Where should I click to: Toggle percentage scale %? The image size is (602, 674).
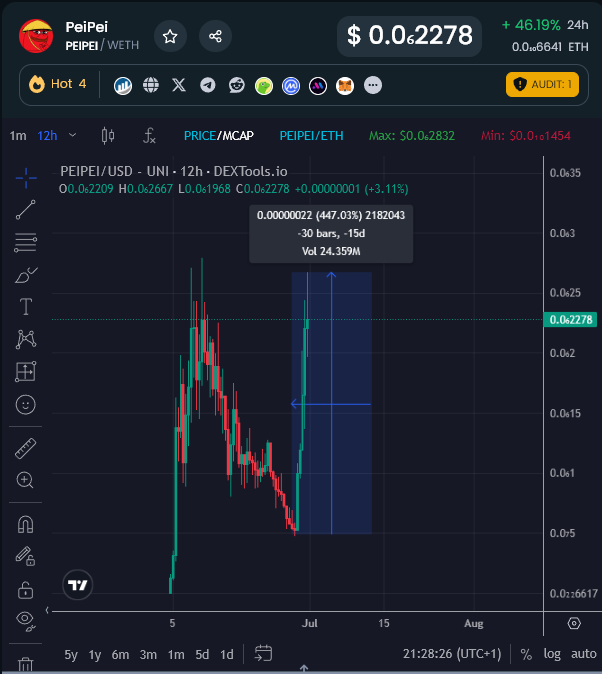[x=526, y=654]
